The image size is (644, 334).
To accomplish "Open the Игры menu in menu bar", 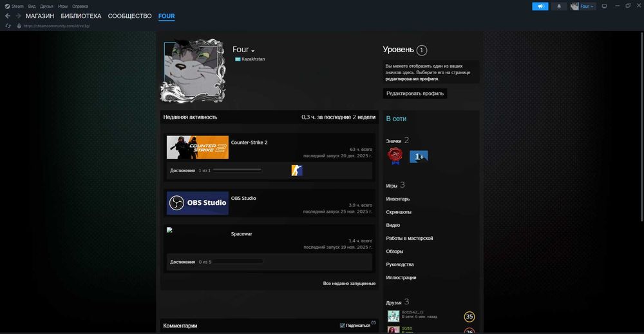I will (62, 6).
